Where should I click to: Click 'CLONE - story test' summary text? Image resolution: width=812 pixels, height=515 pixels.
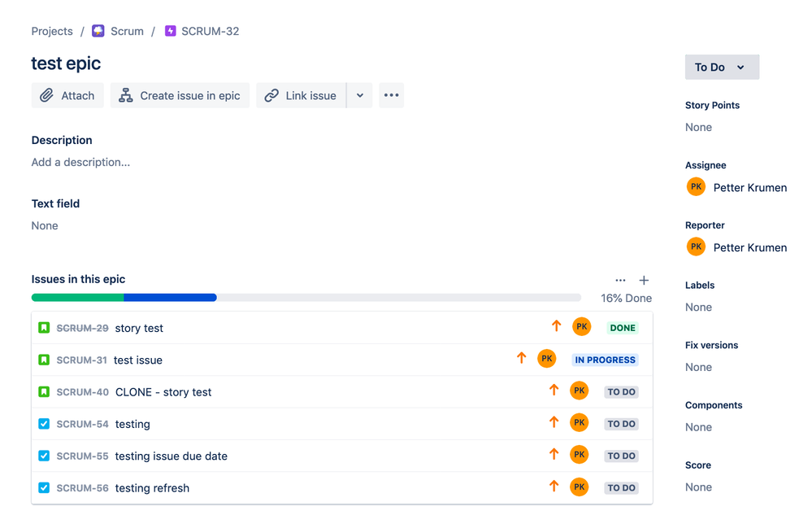pyautogui.click(x=163, y=392)
